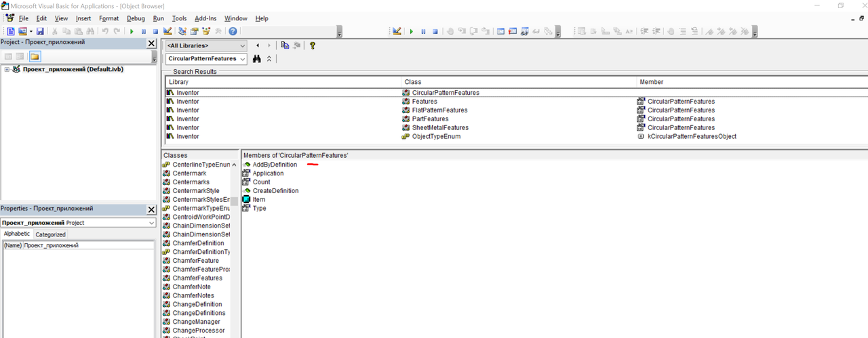Select the Centermark class in Classes list
The width and height of the screenshot is (868, 338).
point(190,173)
